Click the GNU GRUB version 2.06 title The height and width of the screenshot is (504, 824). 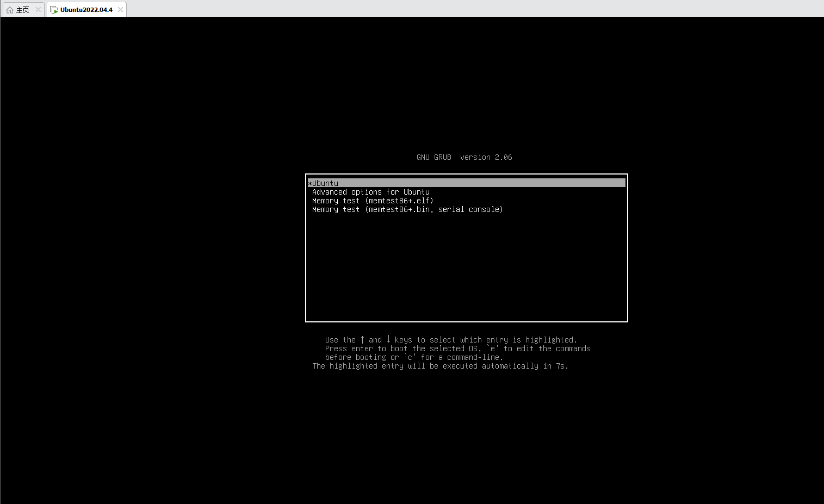(x=464, y=157)
